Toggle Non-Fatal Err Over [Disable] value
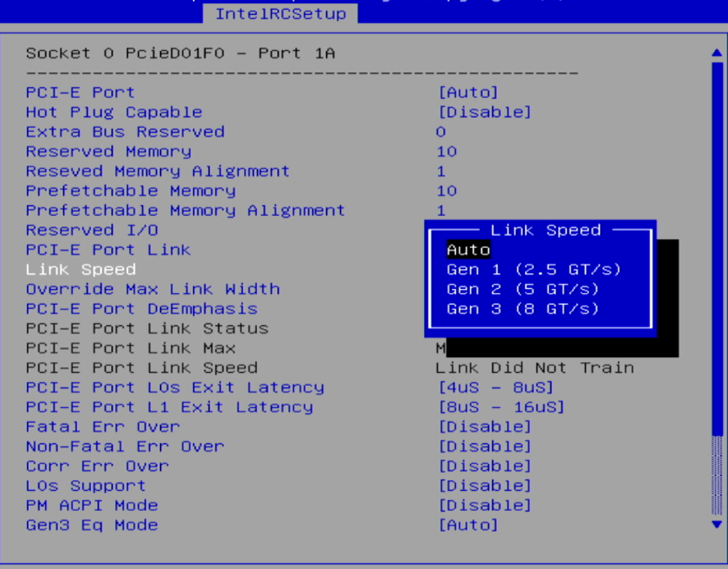The height and width of the screenshot is (569, 728). click(485, 446)
